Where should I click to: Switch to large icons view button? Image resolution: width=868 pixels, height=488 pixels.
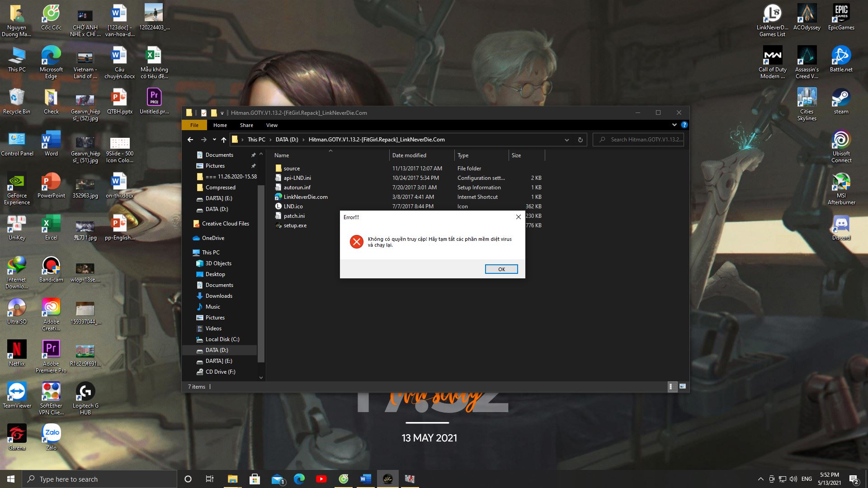(682, 386)
